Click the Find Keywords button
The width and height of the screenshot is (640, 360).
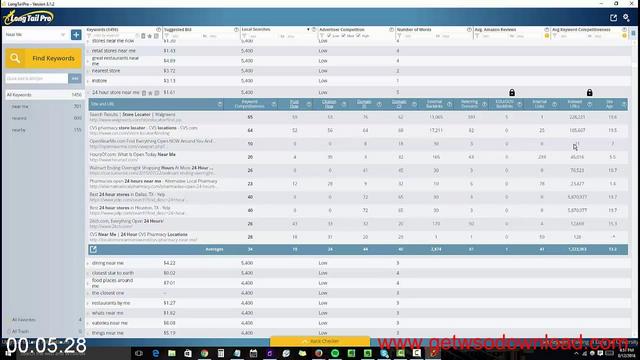(44, 58)
